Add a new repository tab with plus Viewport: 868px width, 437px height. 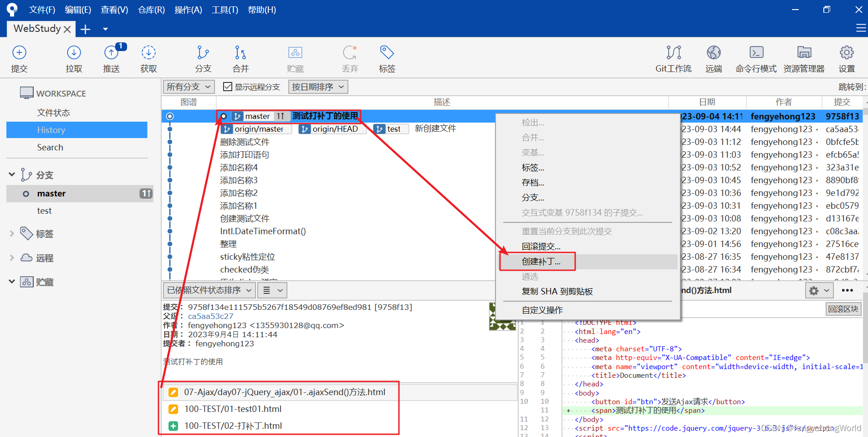[85, 29]
